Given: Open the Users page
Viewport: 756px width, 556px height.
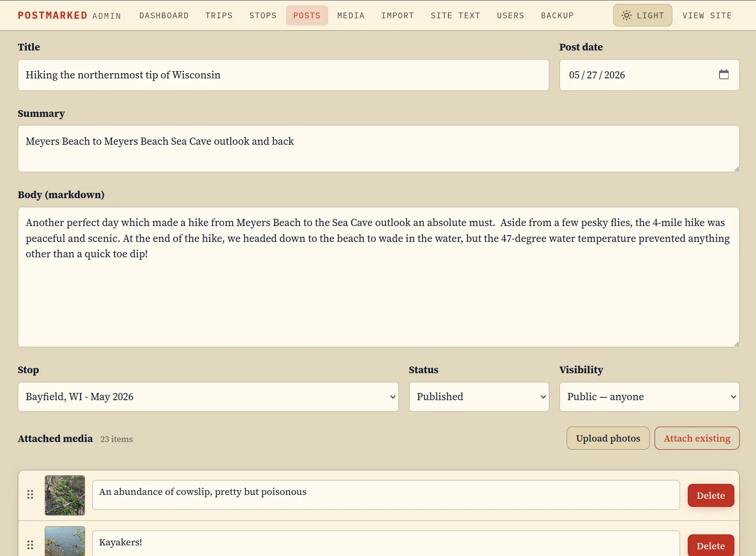Looking at the screenshot, I should pos(510,15).
